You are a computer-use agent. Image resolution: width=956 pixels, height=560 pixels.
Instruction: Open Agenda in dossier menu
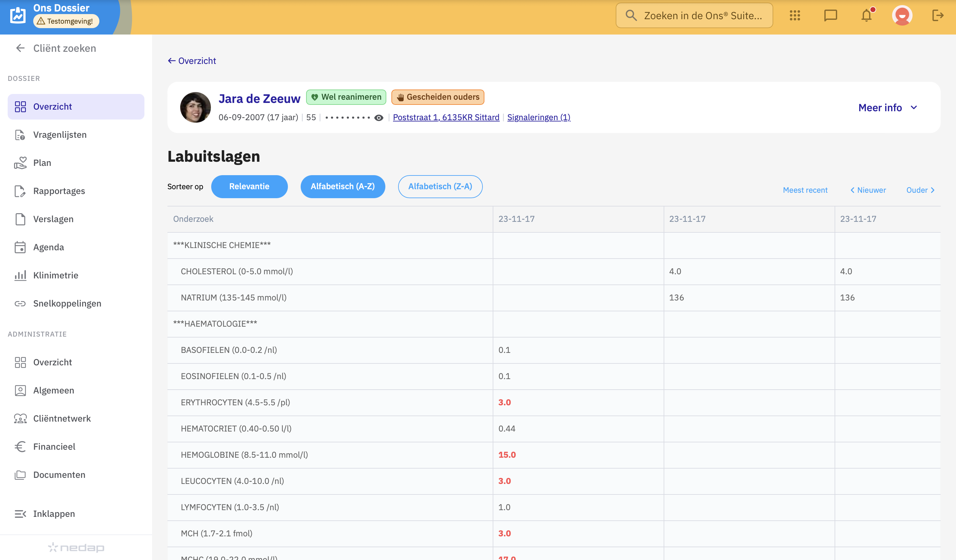[x=49, y=247]
